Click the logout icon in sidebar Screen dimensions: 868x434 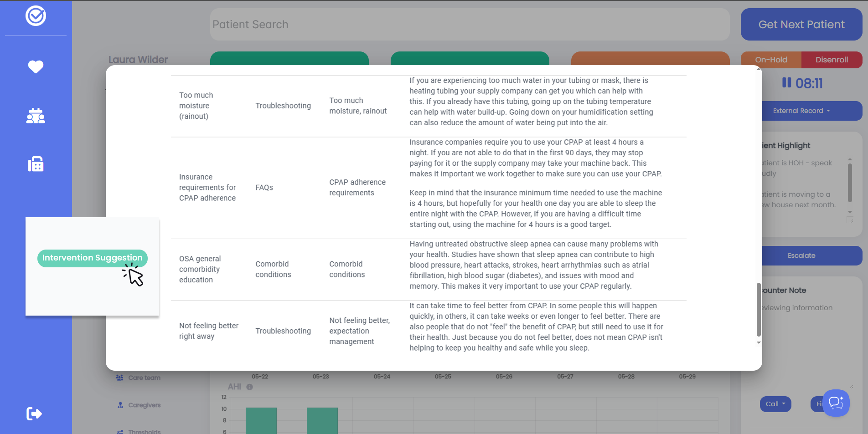(x=34, y=414)
